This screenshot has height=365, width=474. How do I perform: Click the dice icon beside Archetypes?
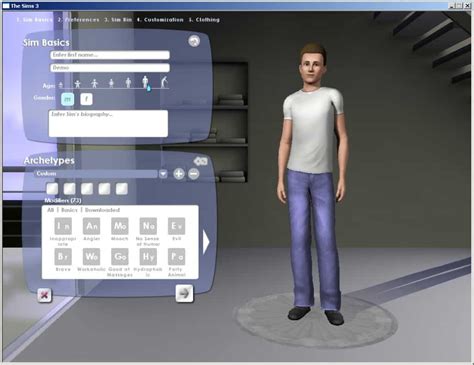[200, 161]
